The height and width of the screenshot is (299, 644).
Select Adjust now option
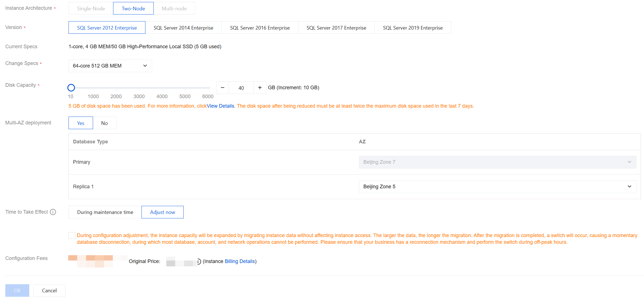click(x=163, y=212)
